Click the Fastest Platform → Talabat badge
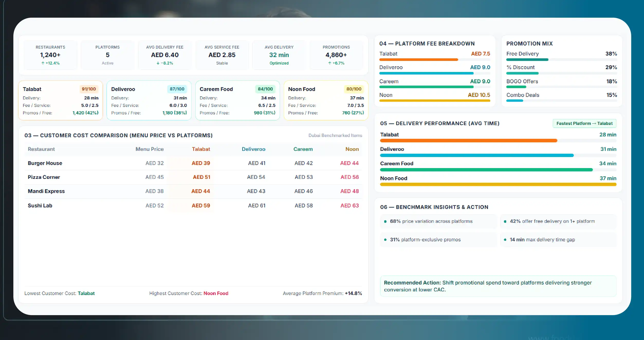 point(584,123)
